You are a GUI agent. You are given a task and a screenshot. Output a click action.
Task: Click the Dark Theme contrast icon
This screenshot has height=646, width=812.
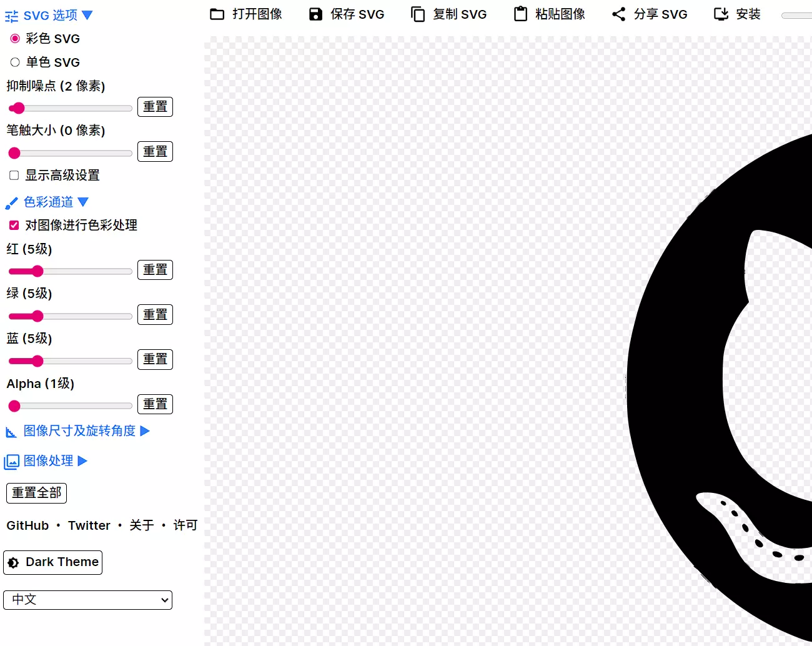(14, 563)
